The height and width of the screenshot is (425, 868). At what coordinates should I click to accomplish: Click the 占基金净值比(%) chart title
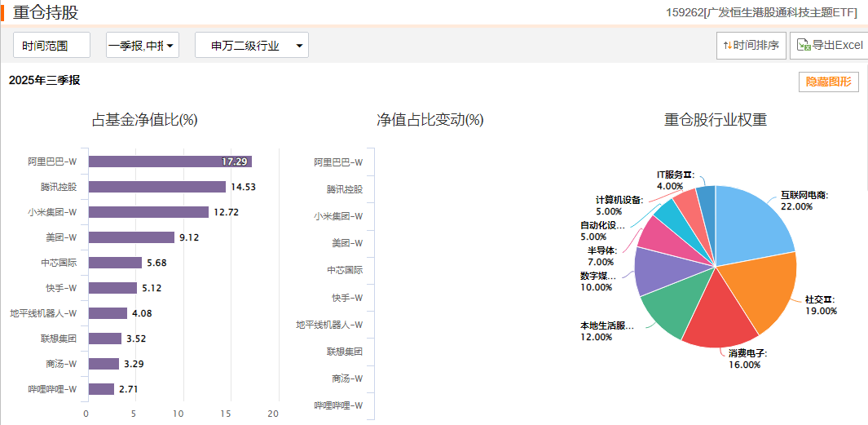(144, 120)
